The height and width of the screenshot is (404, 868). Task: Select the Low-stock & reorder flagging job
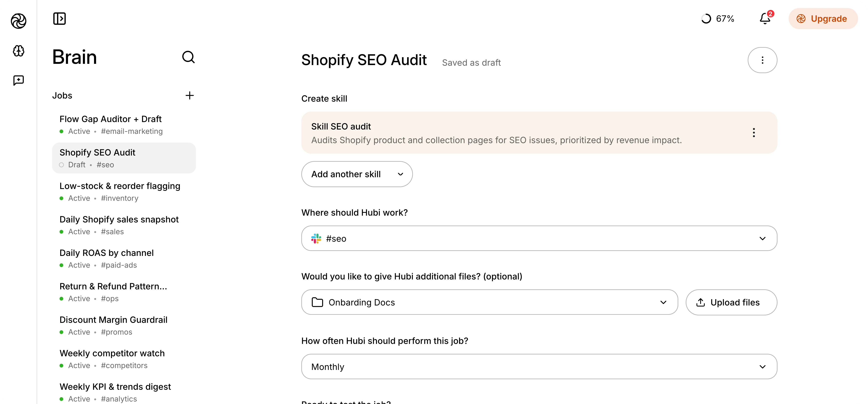[x=124, y=192]
